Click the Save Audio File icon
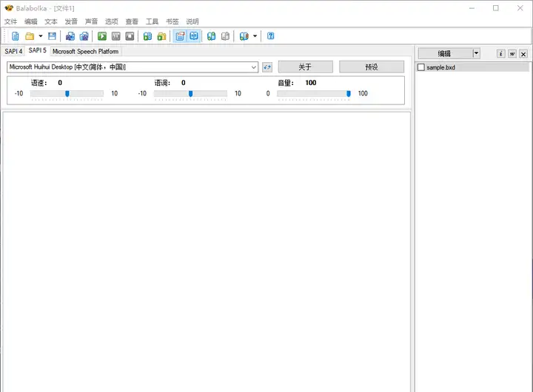Viewport: 533px width, 392px height. 70,36
